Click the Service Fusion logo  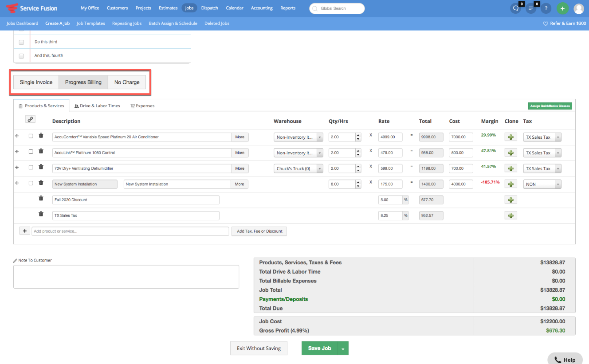pos(31,8)
